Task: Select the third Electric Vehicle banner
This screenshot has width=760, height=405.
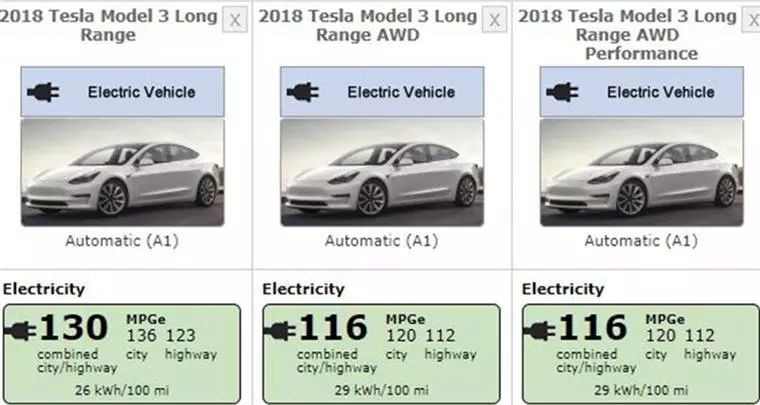Action: point(642,92)
